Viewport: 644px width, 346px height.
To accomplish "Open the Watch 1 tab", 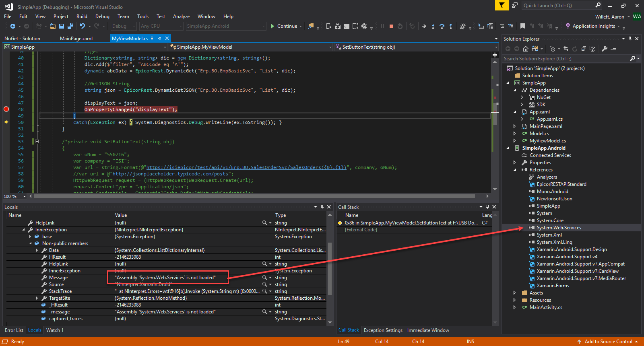I will (x=55, y=330).
